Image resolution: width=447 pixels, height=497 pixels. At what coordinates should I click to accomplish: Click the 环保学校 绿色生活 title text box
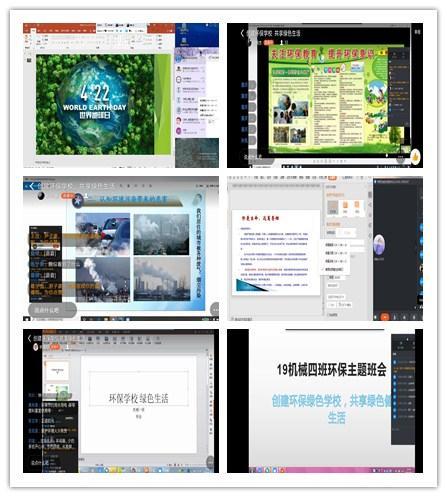[x=139, y=388]
